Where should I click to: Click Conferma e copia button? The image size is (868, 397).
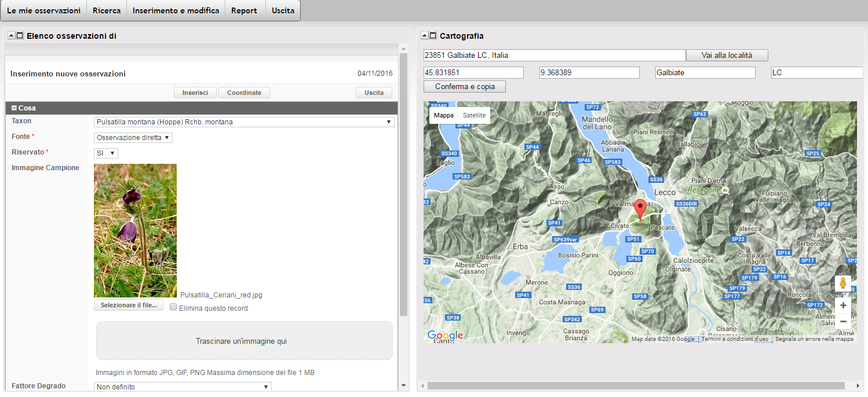[465, 86]
